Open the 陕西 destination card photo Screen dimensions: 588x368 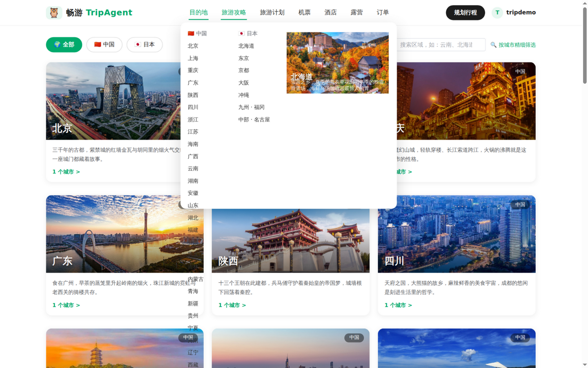click(291, 241)
